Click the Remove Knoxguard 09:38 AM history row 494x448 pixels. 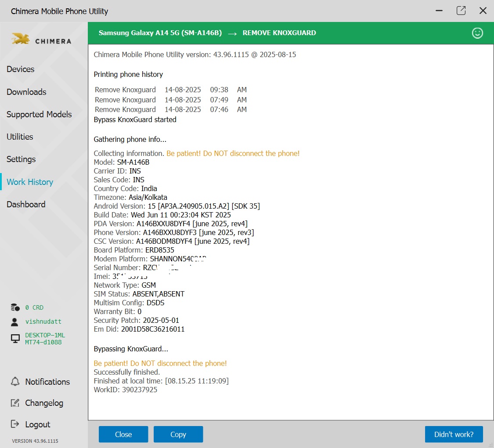pos(171,90)
